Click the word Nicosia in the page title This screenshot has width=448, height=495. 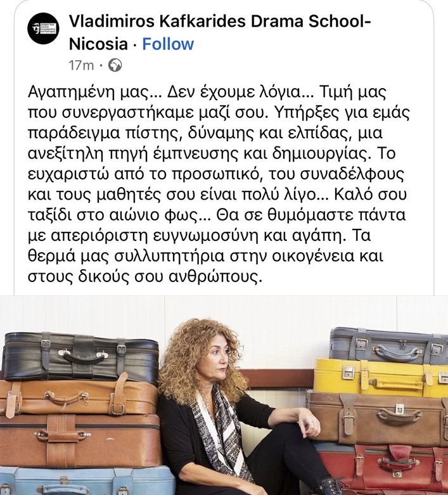pyautogui.click(x=98, y=44)
